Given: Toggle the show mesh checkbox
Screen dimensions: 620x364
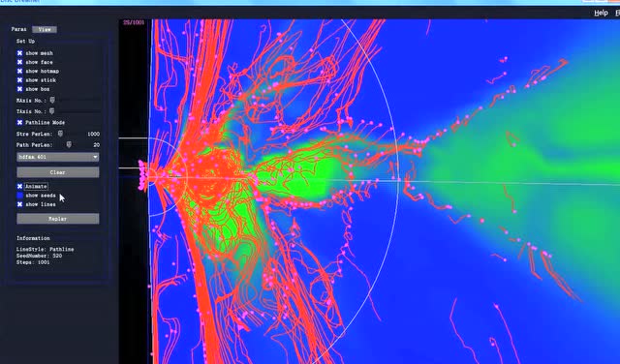Looking at the screenshot, I should pos(19,53).
